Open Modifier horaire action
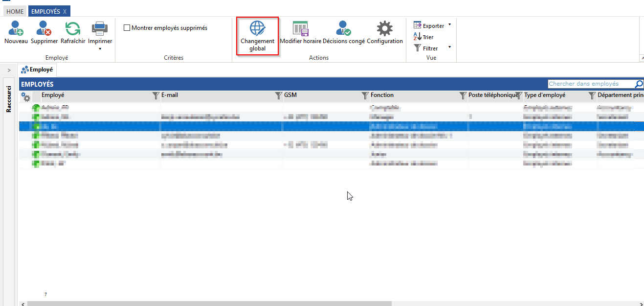The image size is (644, 306). [x=300, y=29]
